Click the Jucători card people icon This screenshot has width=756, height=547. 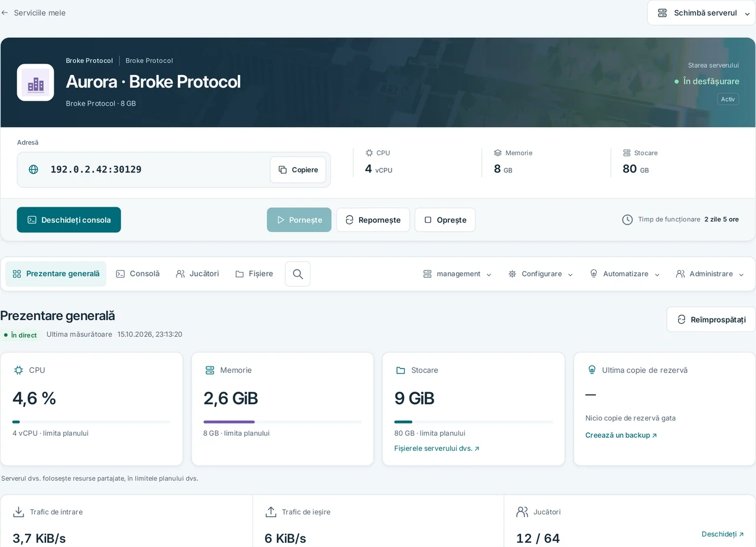(522, 512)
